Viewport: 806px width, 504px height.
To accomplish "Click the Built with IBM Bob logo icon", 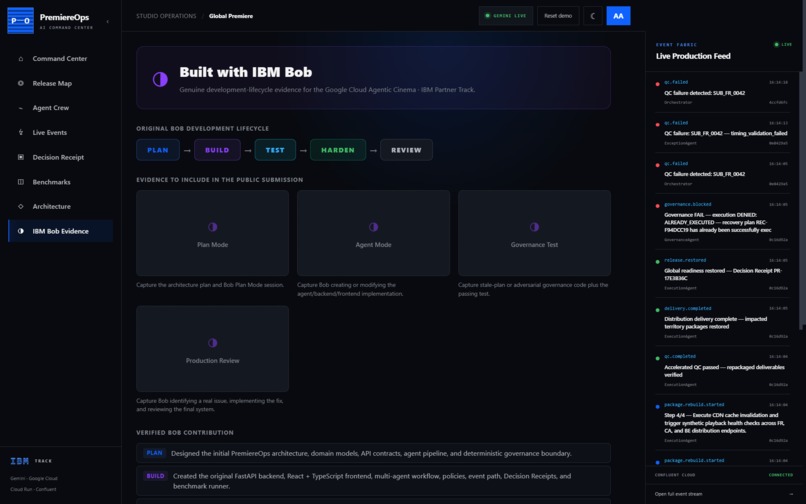I will point(160,79).
